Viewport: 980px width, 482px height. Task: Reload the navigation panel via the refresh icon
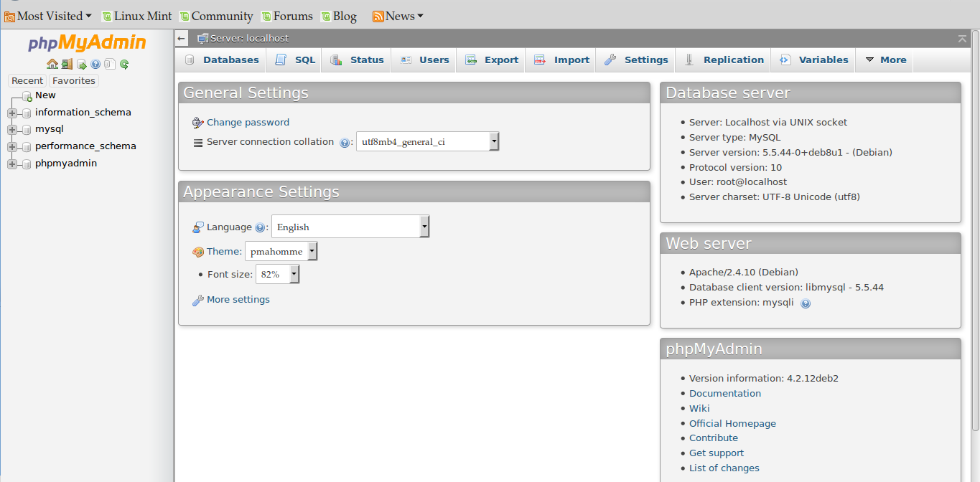click(x=123, y=64)
